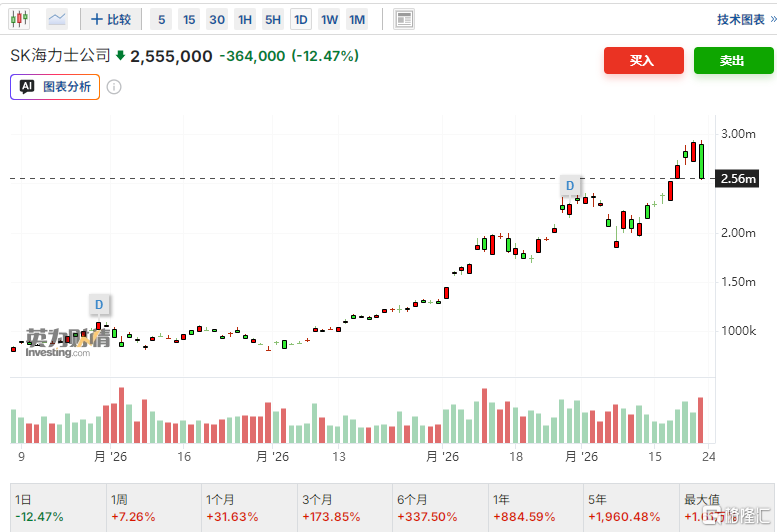The height and width of the screenshot is (532, 777).
Task: Click the date label 24 on the time axis
Action: 709,456
